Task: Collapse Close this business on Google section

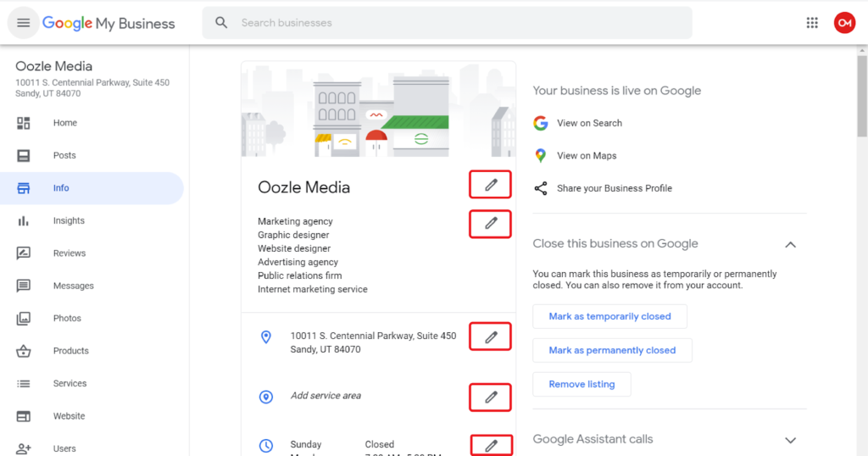Action: tap(791, 245)
